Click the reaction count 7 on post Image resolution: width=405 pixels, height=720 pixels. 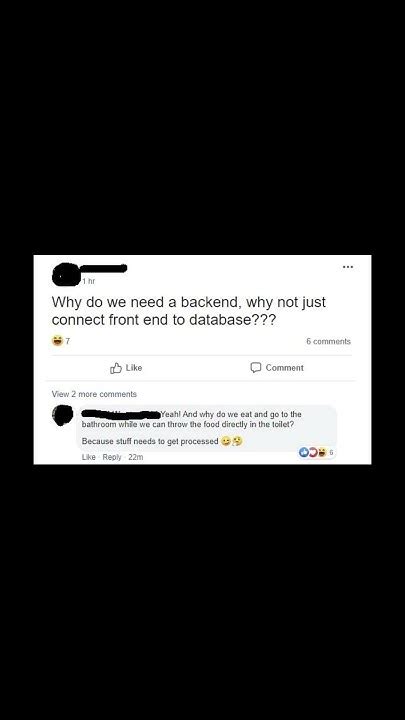click(67, 341)
